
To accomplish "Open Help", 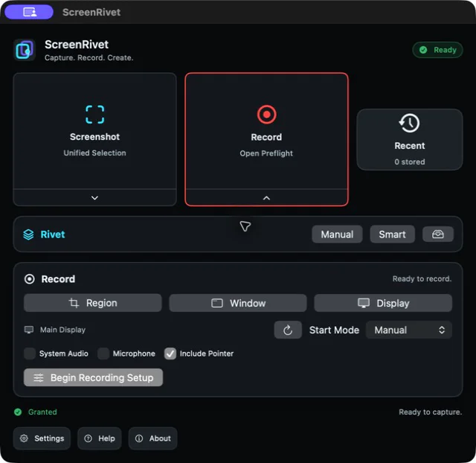I will pyautogui.click(x=100, y=438).
